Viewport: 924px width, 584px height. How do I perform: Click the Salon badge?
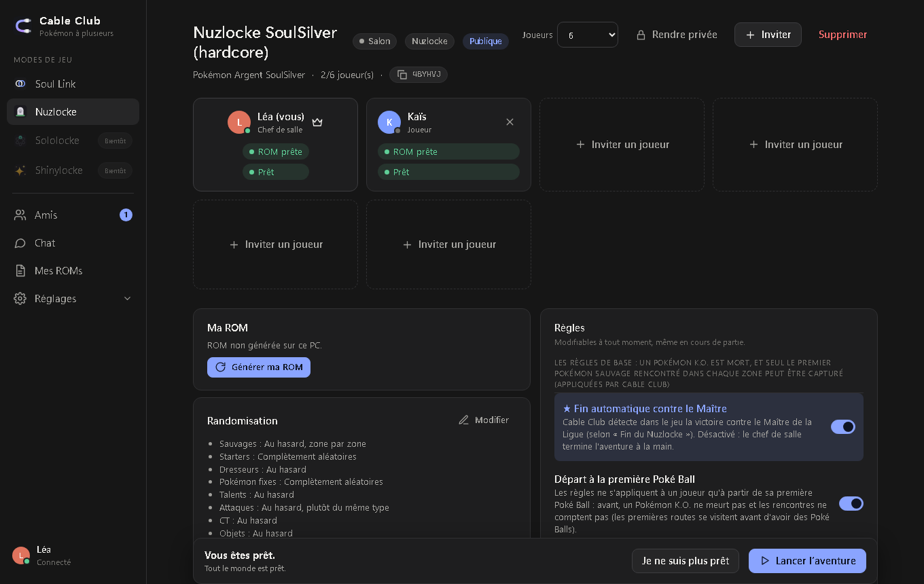pyautogui.click(x=375, y=41)
